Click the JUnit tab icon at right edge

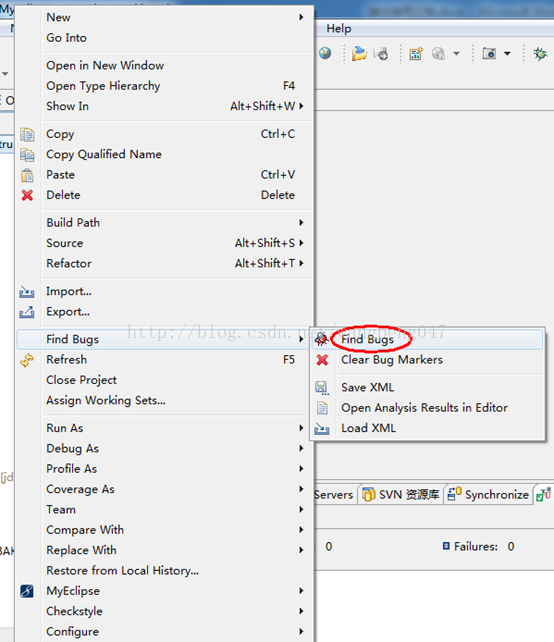(544, 494)
